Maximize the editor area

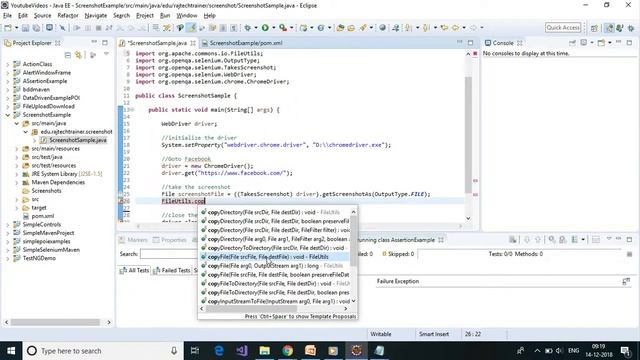tap(471, 42)
